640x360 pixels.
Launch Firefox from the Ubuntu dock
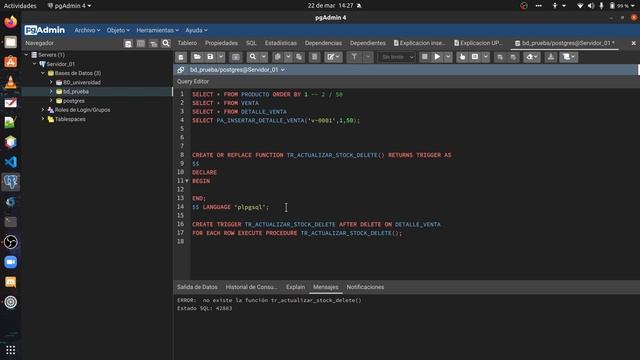[x=11, y=22]
